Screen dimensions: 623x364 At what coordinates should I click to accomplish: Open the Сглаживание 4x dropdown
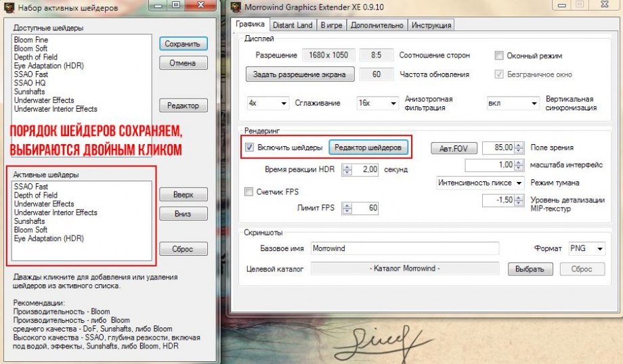click(x=267, y=104)
